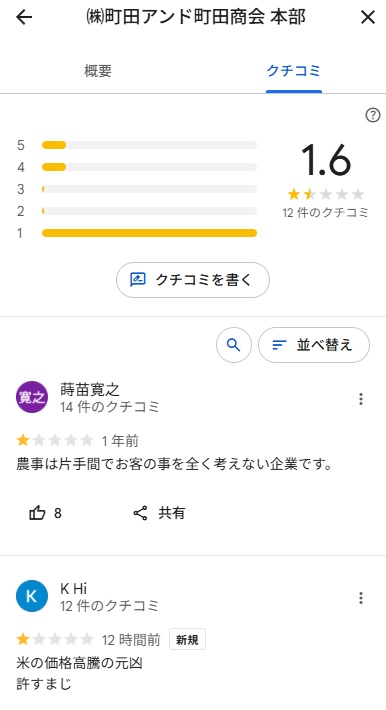Image resolution: width=386 pixels, height=710 pixels.
Task: Switch to the 概要 tab
Action: [98, 71]
